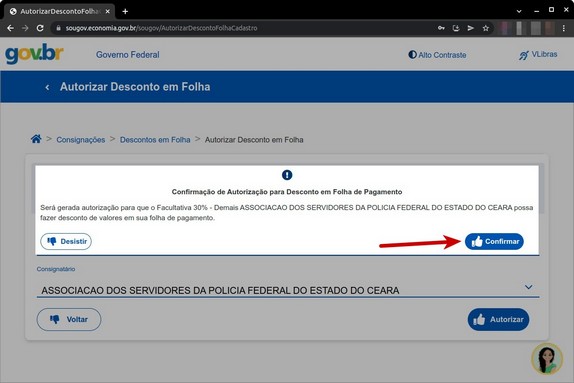Image resolution: width=574 pixels, height=383 pixels.
Task: Click the 'Confirmação de Autorização' dialog heading
Action: [287, 192]
